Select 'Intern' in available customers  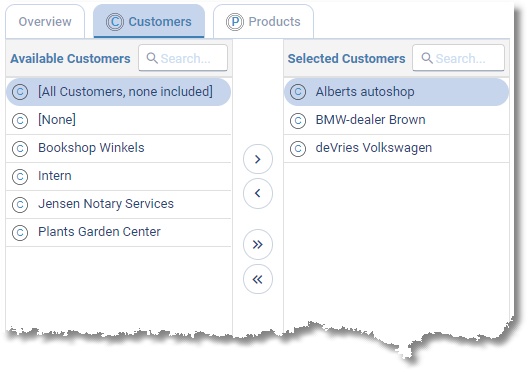coord(118,176)
